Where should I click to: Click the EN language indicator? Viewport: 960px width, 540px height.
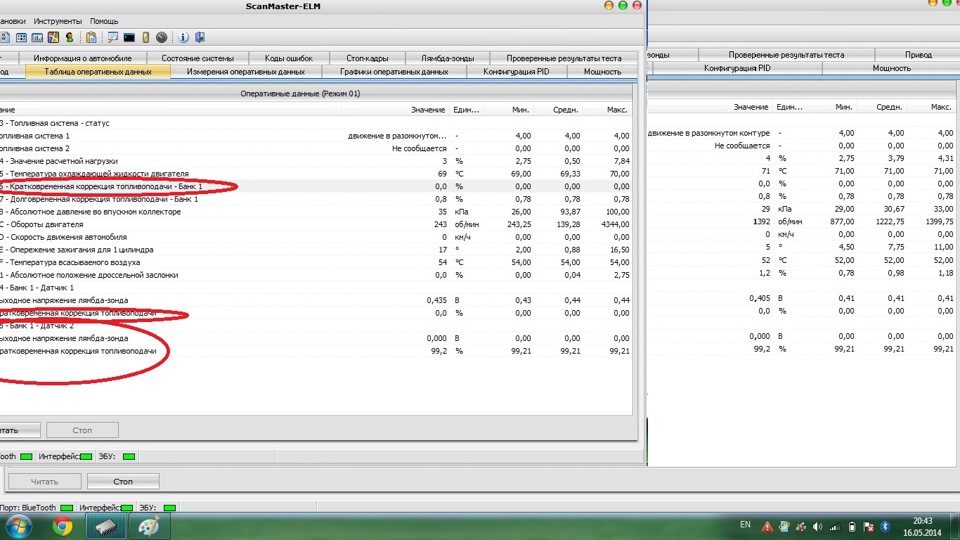[x=745, y=524]
